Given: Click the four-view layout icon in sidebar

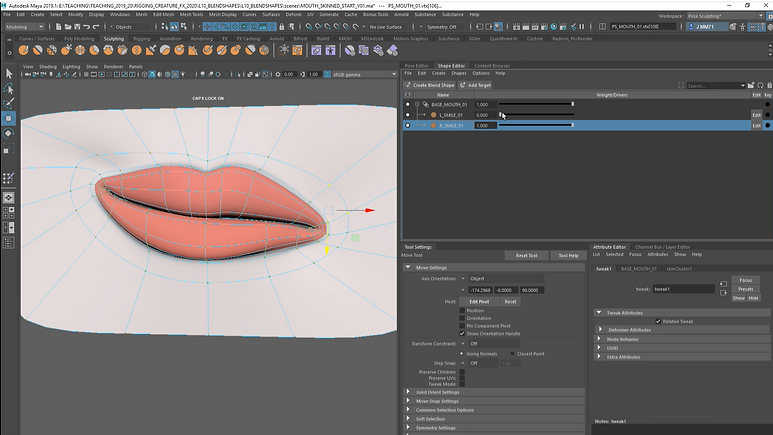Looking at the screenshot, I should click(x=8, y=213).
